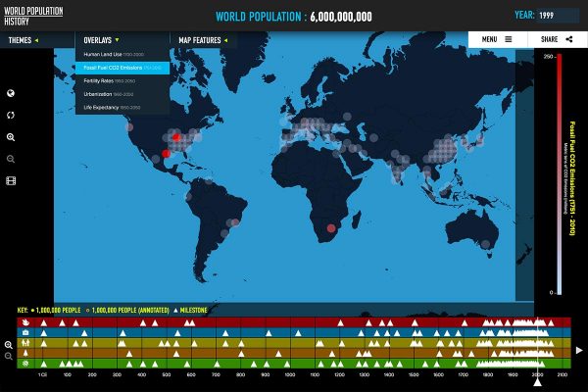Click the Year input field showing 1999
The height and width of the screenshot is (392, 588).
click(x=558, y=16)
